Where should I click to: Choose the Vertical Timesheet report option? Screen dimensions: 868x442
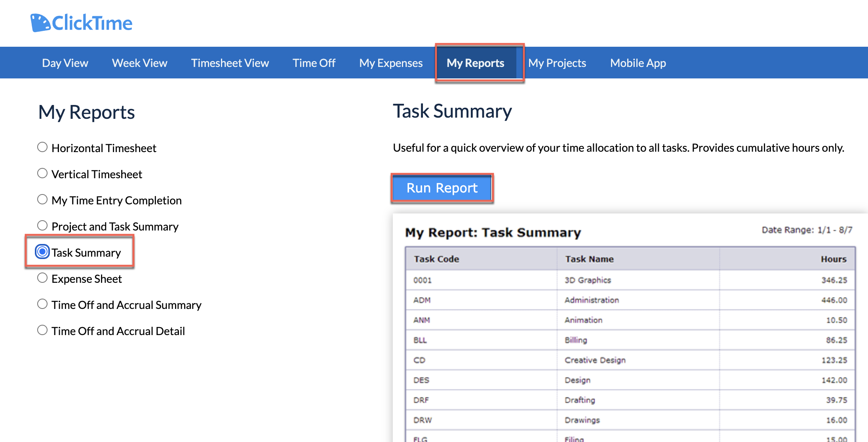(42, 173)
